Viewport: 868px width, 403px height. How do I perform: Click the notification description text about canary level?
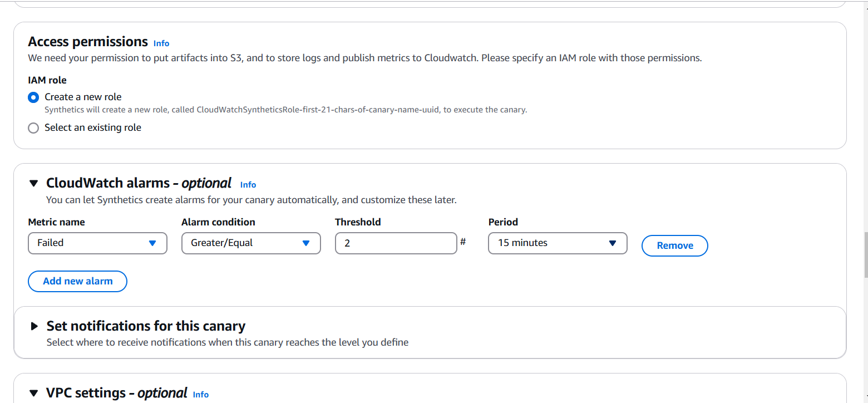pyautogui.click(x=228, y=342)
